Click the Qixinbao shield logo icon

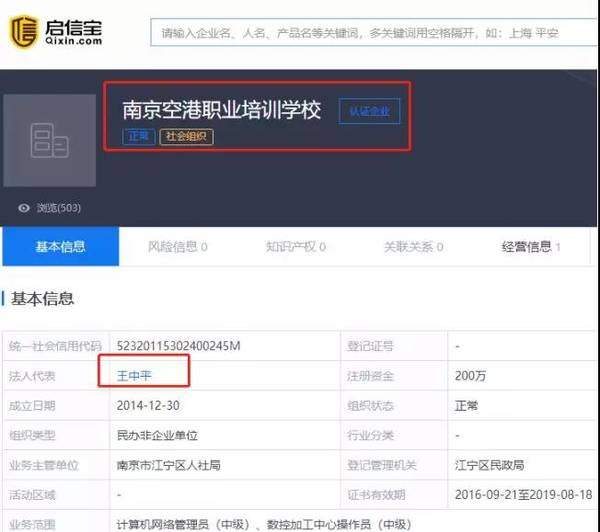(x=24, y=31)
